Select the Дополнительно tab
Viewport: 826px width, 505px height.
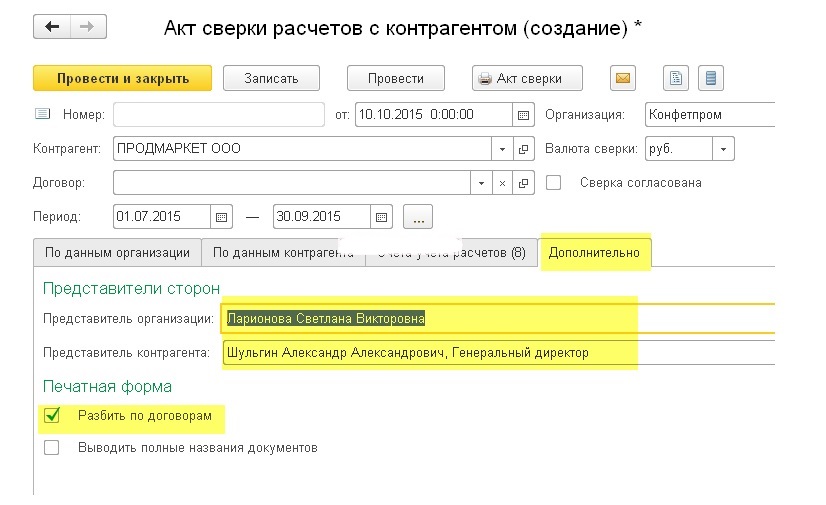(594, 253)
